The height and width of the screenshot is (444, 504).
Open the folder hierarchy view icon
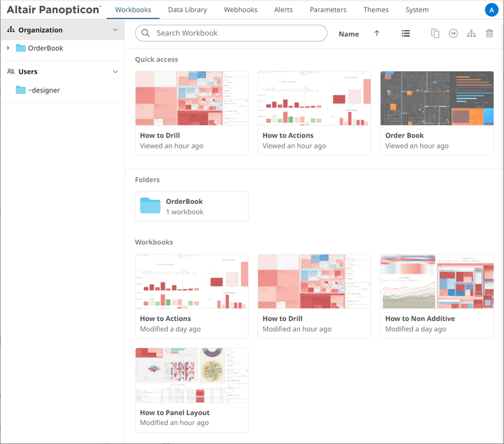pos(471,33)
